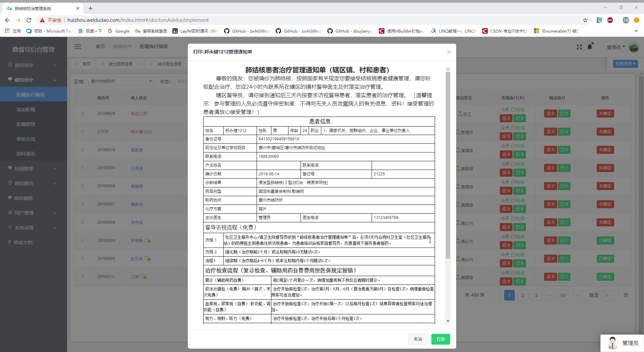Select 医嘱管理 in sidebar
The height and width of the screenshot is (352, 644).
(x=34, y=124)
